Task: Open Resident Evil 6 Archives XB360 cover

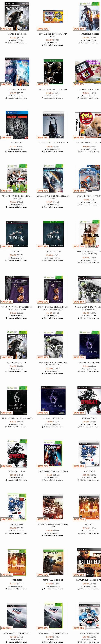Action: coord(17,400)
